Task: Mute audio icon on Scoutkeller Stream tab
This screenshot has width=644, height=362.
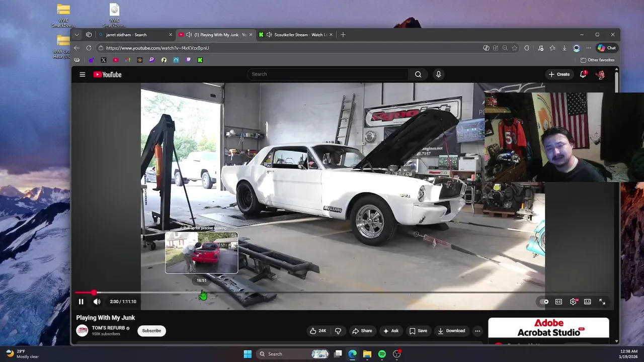Action: point(269,35)
